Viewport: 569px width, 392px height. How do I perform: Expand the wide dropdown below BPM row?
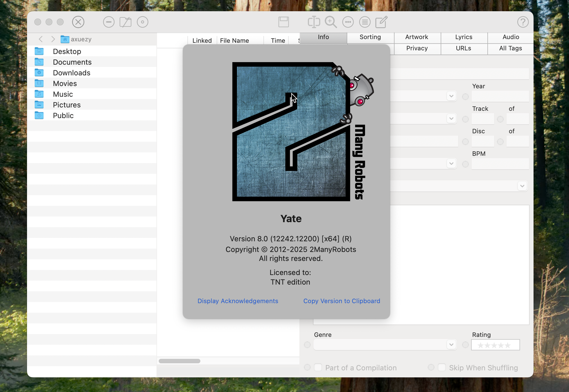click(x=522, y=186)
